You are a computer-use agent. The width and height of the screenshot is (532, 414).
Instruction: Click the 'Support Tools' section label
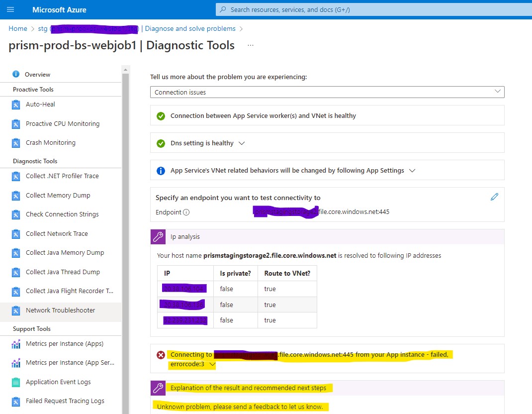tap(31, 329)
